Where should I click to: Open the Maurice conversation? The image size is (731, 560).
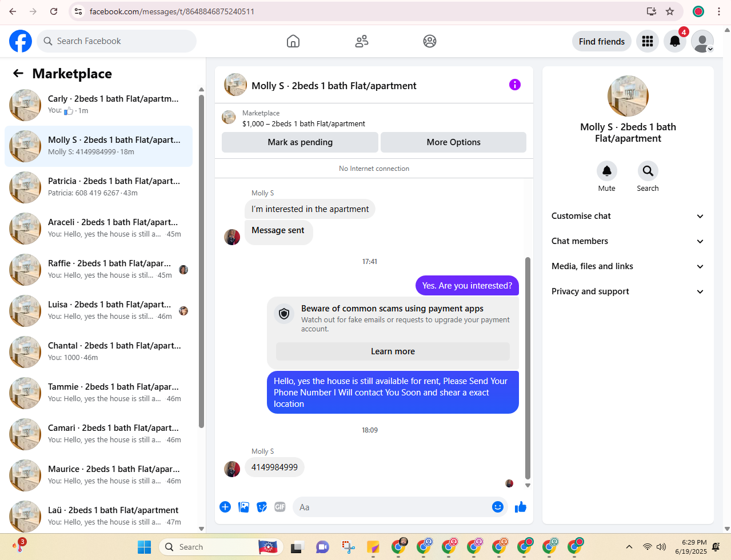click(98, 475)
